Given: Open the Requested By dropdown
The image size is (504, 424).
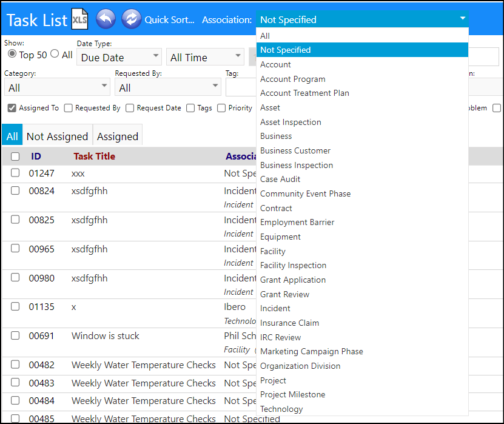Looking at the screenshot, I should coord(168,87).
